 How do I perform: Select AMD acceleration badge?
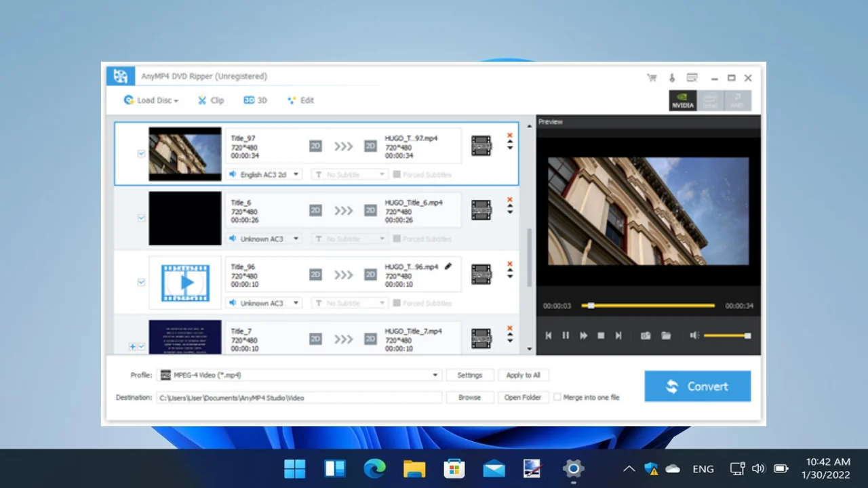tap(737, 101)
